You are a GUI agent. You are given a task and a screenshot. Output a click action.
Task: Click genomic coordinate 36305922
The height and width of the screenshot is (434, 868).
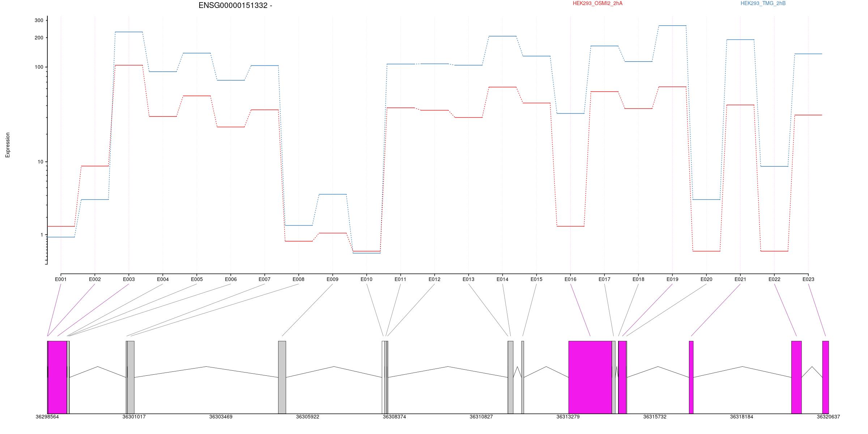[x=307, y=417]
